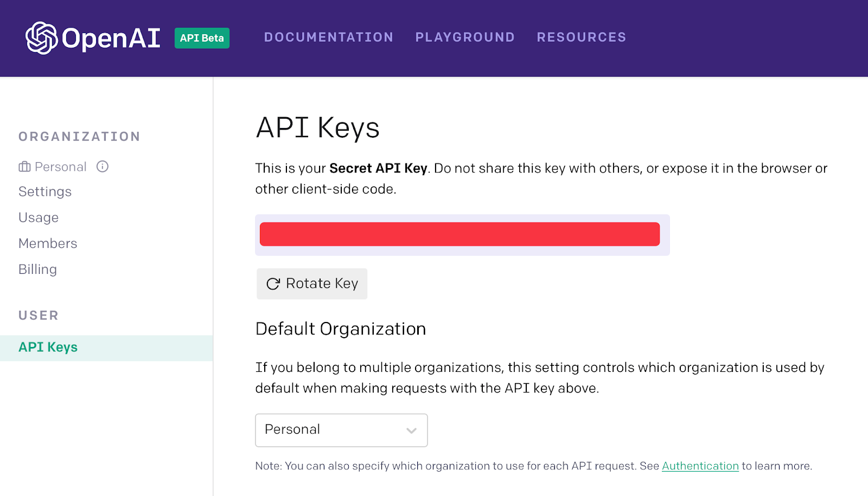Open the Usage sidebar item
This screenshot has height=496, width=868.
(39, 218)
